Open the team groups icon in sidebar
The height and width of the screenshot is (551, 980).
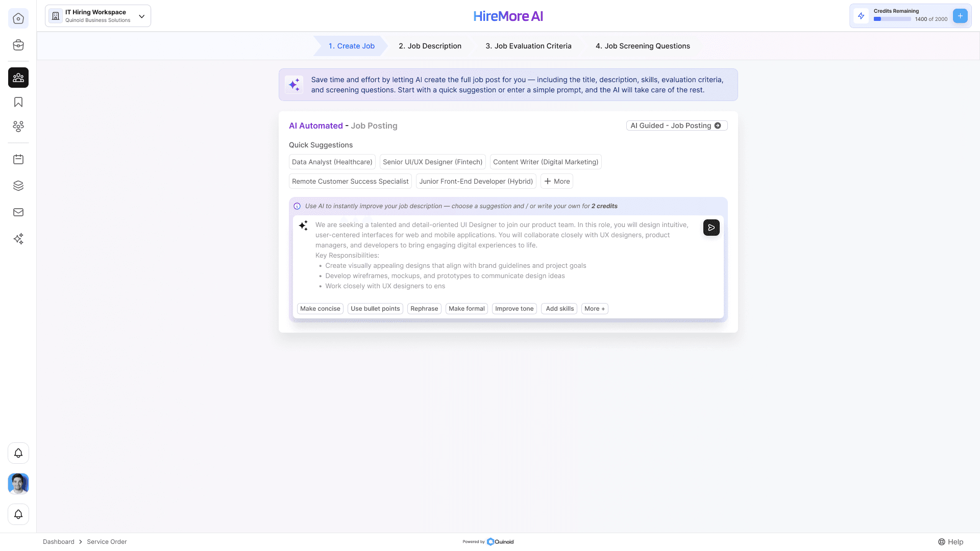point(18,126)
